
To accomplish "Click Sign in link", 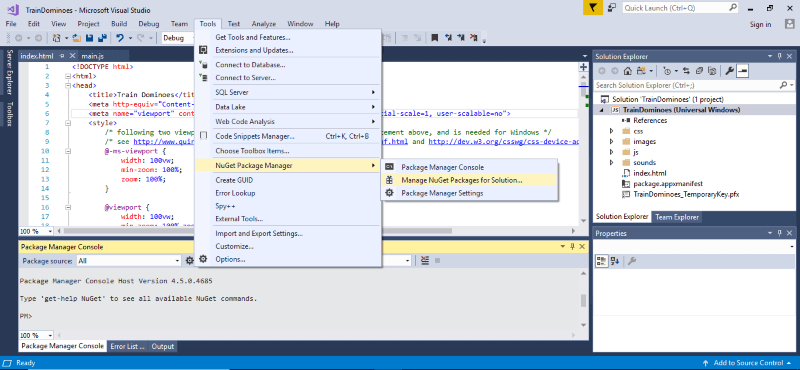I will (x=760, y=24).
